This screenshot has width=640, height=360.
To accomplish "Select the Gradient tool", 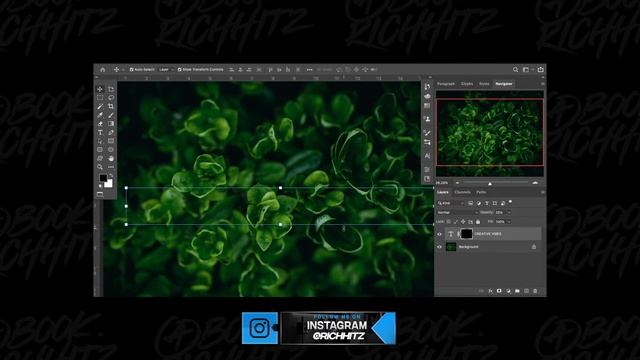I will coord(111,124).
